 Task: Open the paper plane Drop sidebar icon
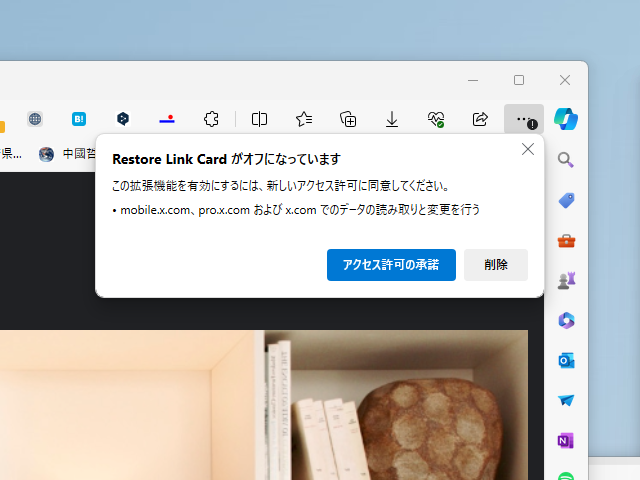pyautogui.click(x=566, y=400)
